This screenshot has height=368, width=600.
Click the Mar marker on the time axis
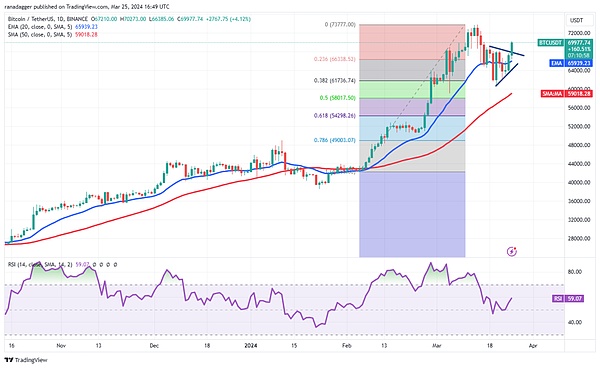point(436,346)
